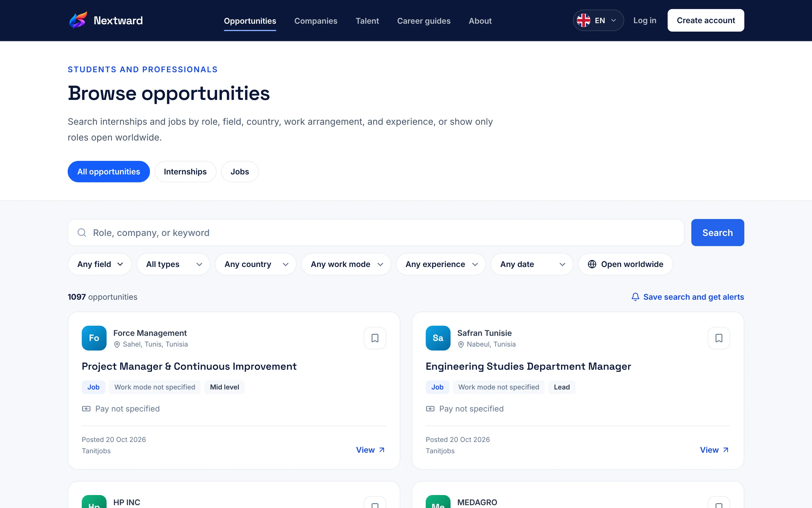Viewport: 812px width, 508px height.
Task: Click the pay icon on Force Management card
Action: tap(86, 409)
